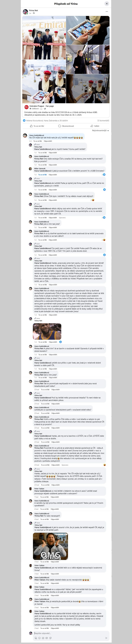Open the Yirina Net profile name at the top
Image resolution: width=132 pixels, height=644 pixels.
point(33,11)
